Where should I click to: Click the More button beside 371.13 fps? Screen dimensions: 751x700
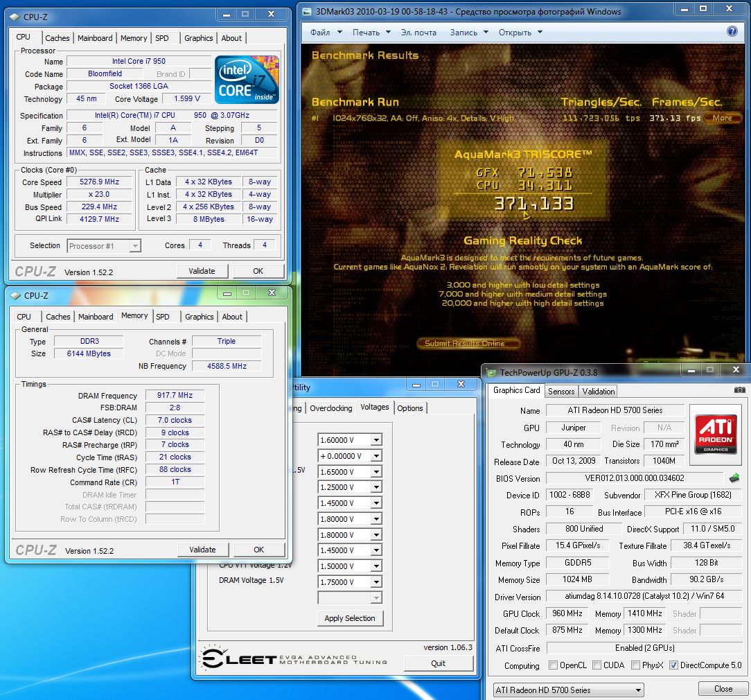coord(723,118)
